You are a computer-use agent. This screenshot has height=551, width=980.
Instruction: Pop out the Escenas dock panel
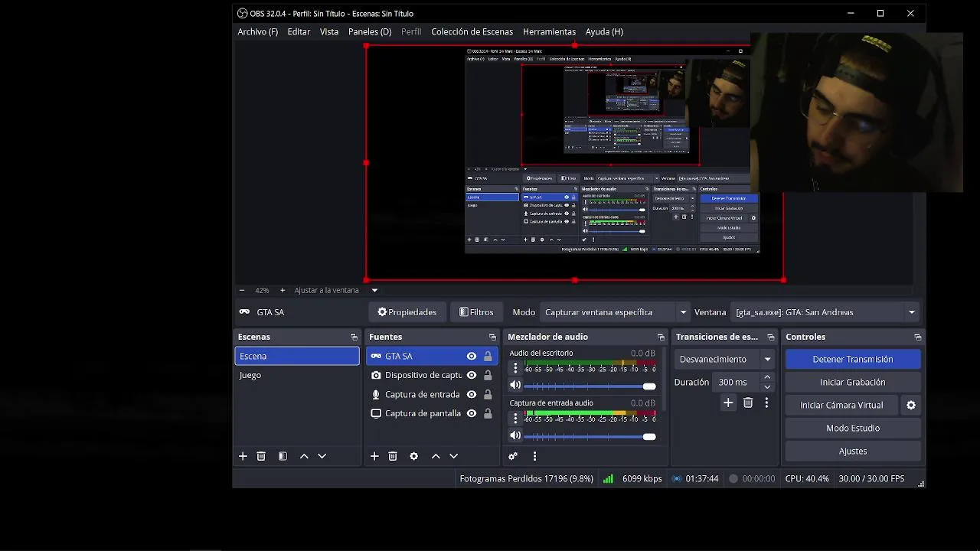coord(354,337)
